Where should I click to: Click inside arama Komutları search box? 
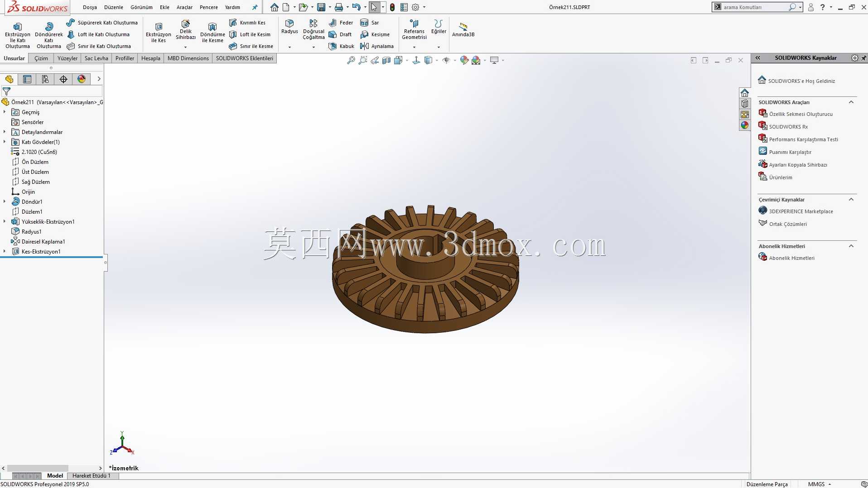[754, 7]
